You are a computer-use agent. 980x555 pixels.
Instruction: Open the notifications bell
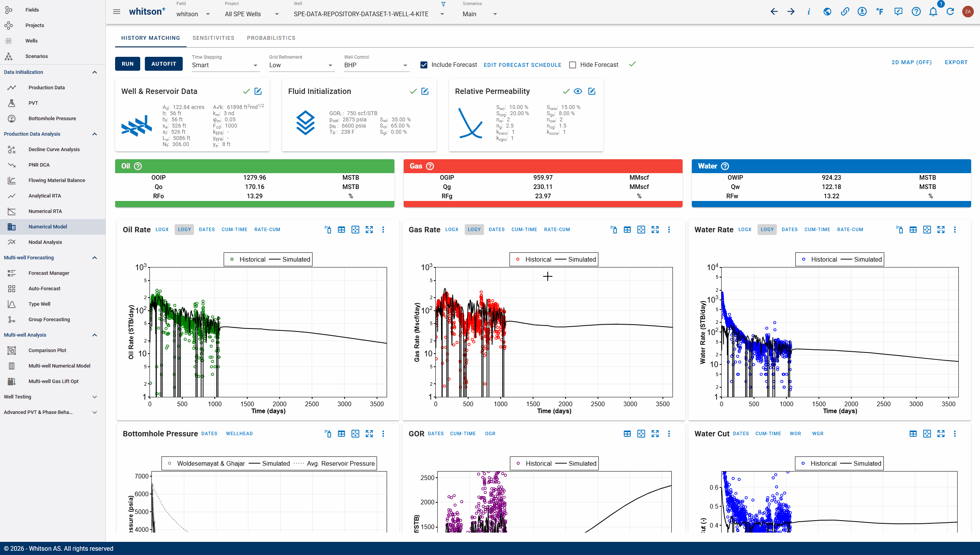pyautogui.click(x=933, y=12)
